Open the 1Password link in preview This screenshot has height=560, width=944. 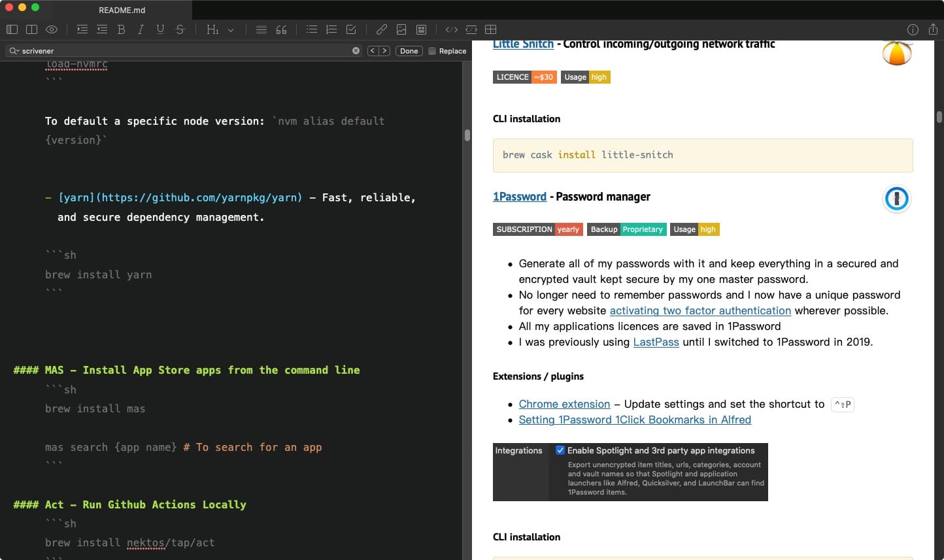click(520, 197)
